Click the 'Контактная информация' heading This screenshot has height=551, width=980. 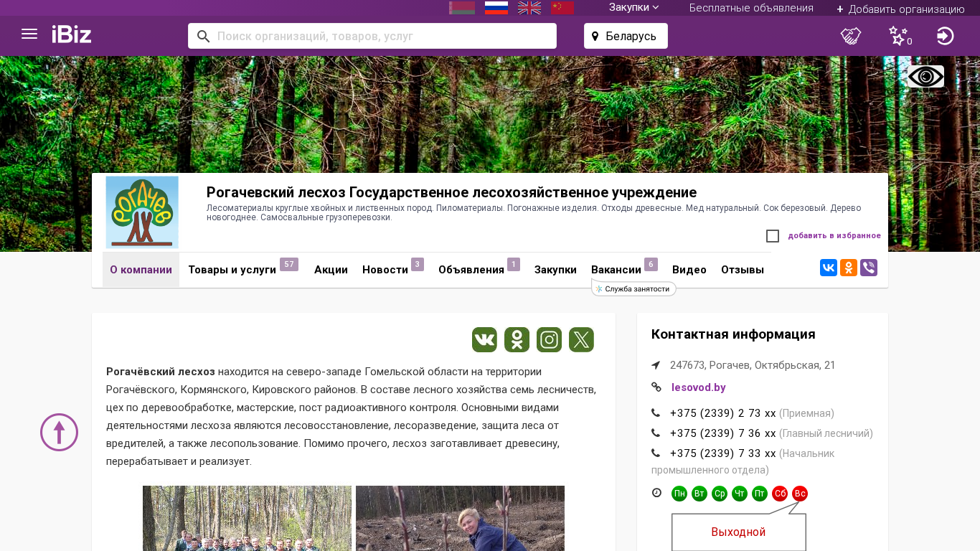click(733, 334)
